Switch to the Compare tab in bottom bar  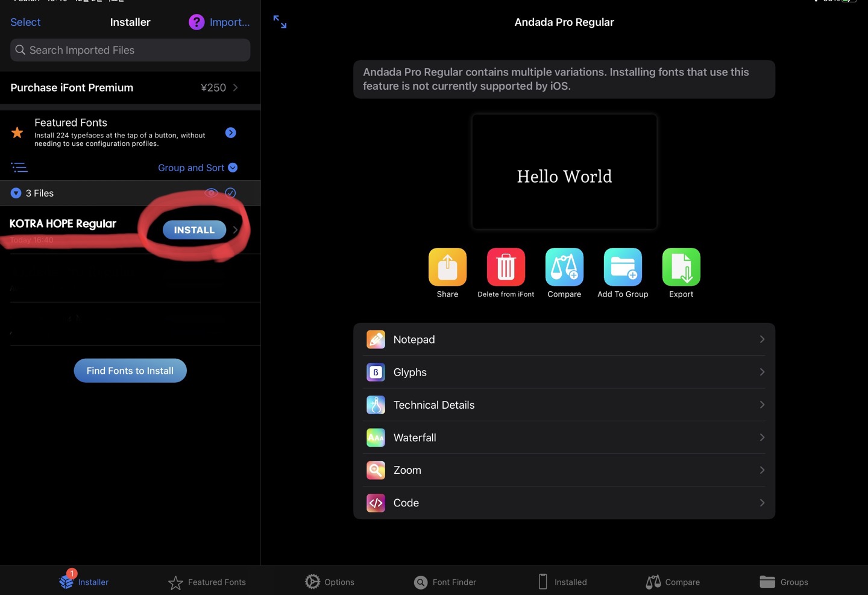point(673,582)
